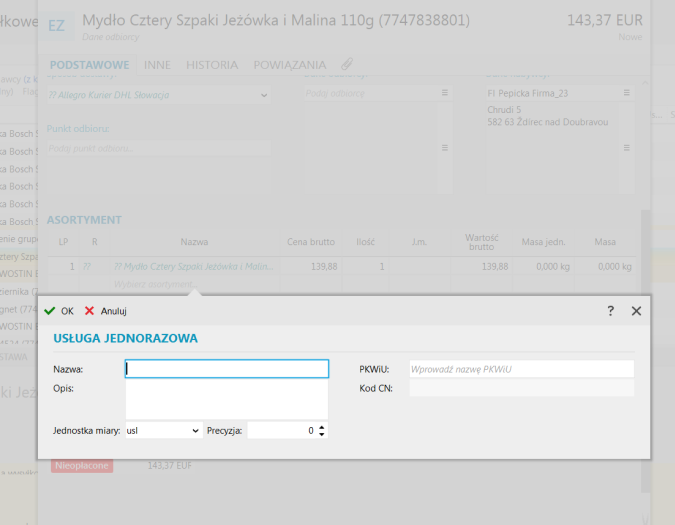Click the PKWiU input field
Image resolution: width=675 pixels, height=525 pixels.
tap(521, 369)
